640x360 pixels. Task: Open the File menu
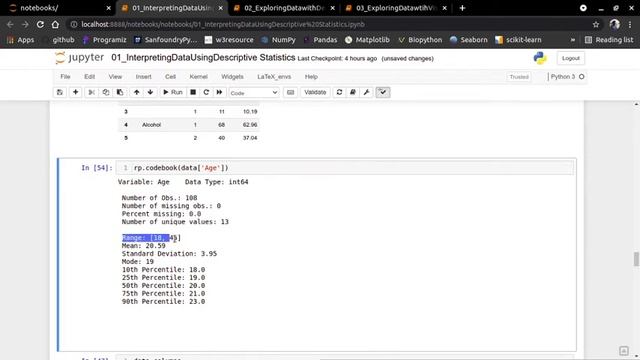(65, 77)
